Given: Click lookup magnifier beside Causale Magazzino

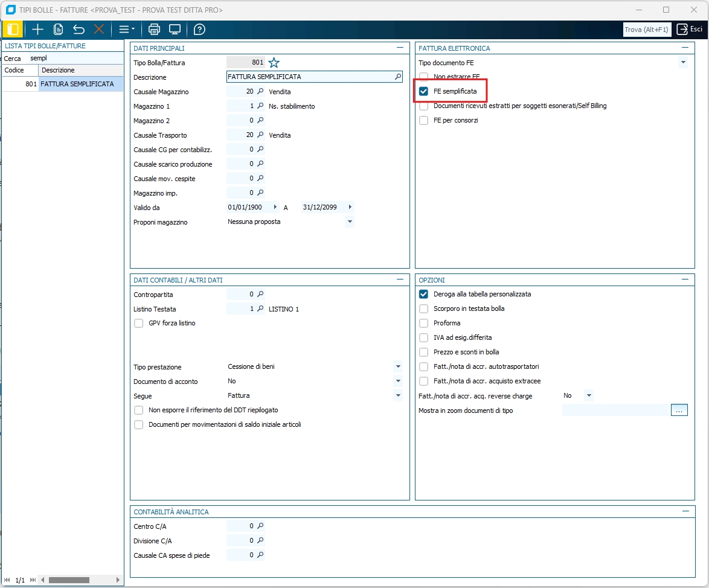Looking at the screenshot, I should click(x=261, y=92).
